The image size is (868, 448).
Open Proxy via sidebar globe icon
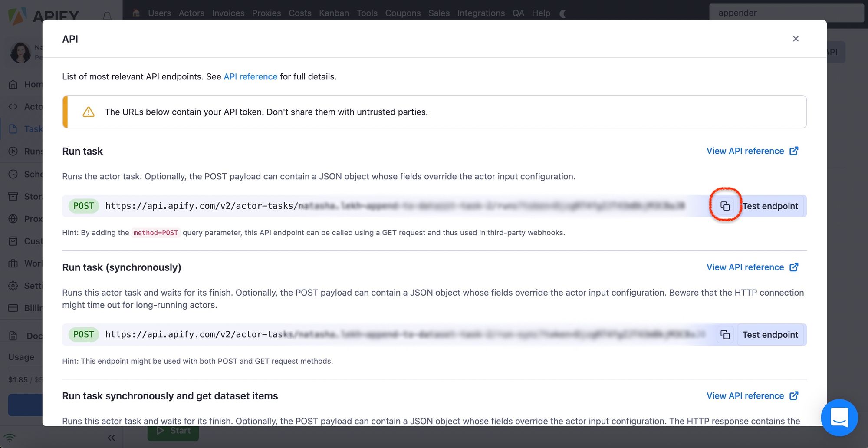click(x=13, y=219)
